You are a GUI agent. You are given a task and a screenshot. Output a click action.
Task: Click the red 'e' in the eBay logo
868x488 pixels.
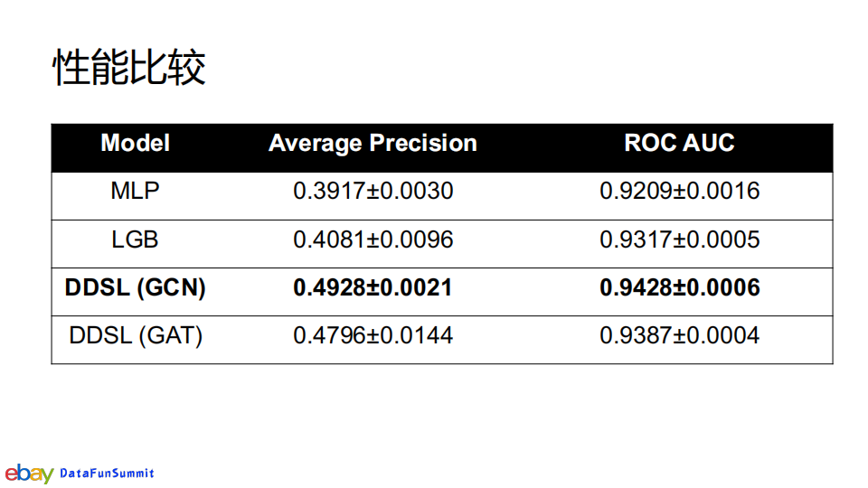11,474
